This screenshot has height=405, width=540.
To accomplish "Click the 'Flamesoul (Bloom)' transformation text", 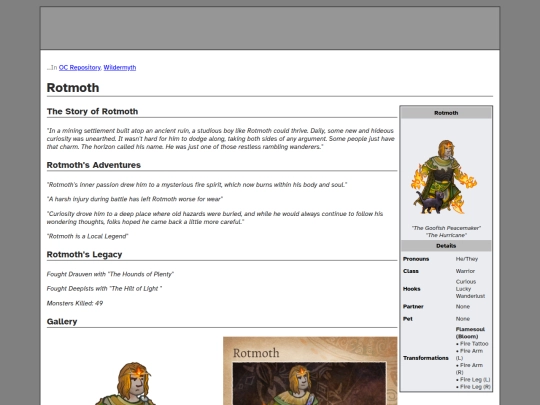I will click(470, 333).
